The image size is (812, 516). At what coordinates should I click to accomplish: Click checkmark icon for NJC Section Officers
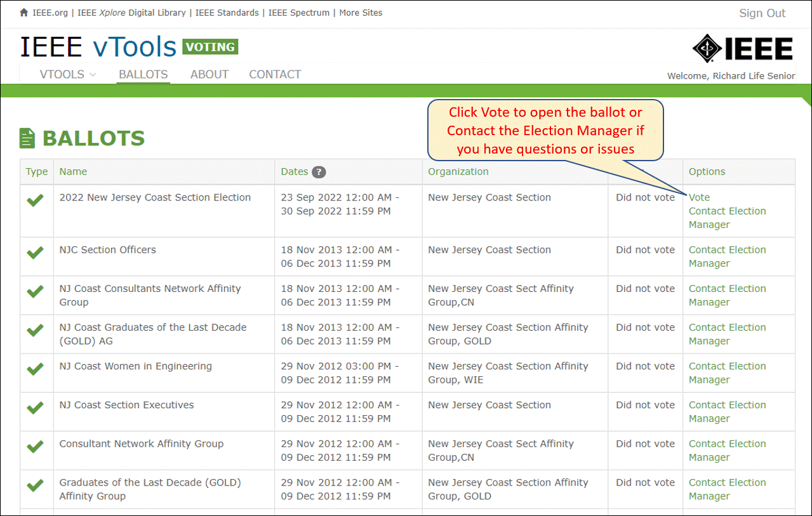point(36,253)
